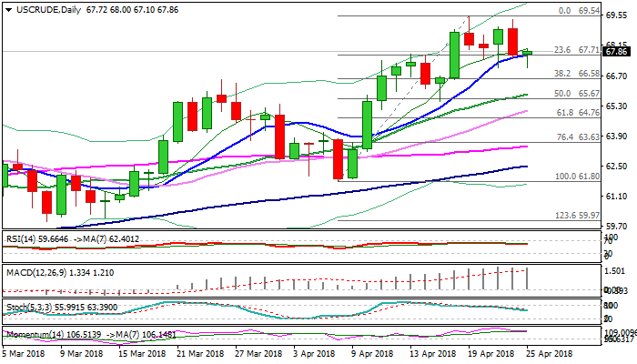
Task: Click the RSI(14) indicator label
Action: (20, 237)
